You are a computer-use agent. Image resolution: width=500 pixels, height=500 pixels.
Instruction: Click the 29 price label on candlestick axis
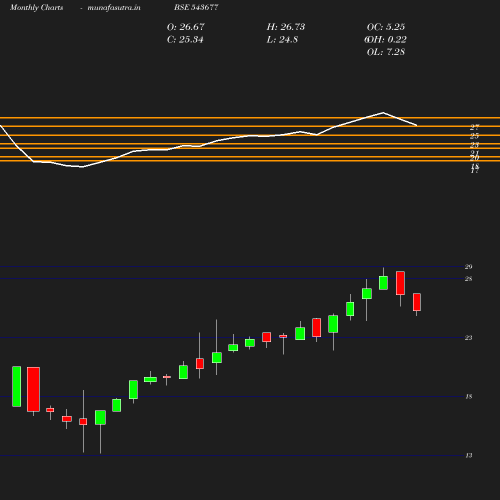pyautogui.click(x=469, y=267)
